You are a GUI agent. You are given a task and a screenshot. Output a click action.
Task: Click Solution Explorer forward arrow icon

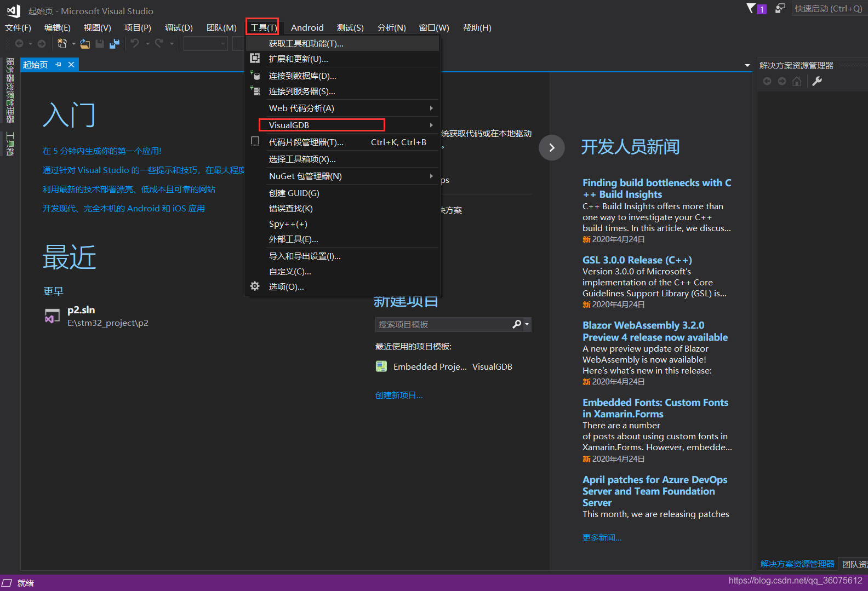(782, 81)
